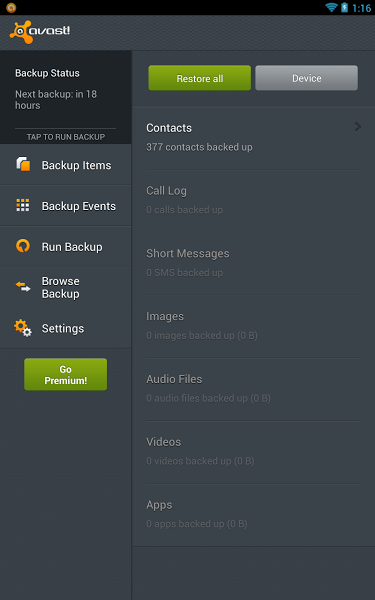Click the Settings gears icon

pyautogui.click(x=23, y=328)
